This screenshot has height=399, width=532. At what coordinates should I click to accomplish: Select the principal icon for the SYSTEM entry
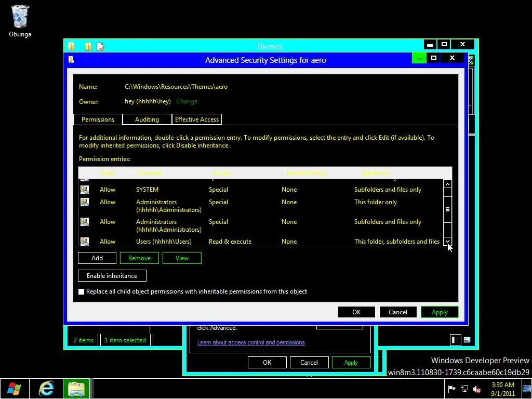[85, 189]
